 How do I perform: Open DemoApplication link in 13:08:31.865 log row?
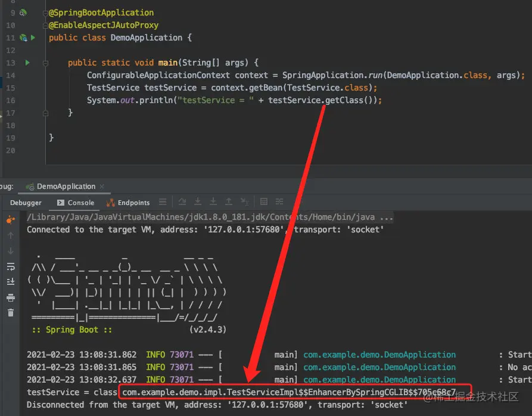click(x=379, y=368)
